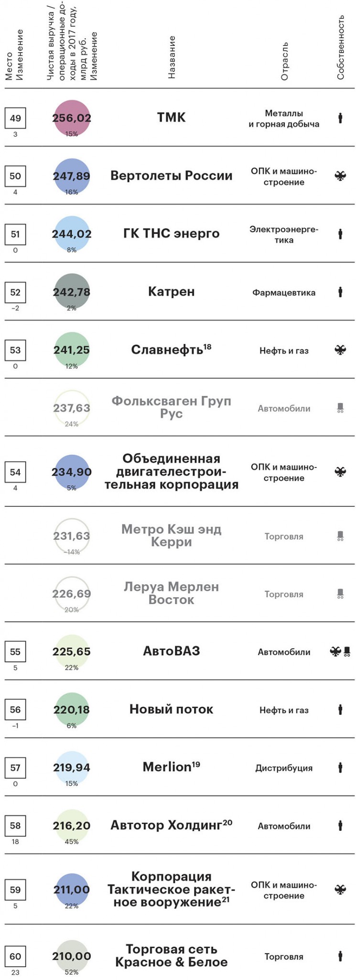This screenshot has width=356, height=980.
Task: Click the state eagle icon for Вертолеты России
Action: [x=340, y=176]
